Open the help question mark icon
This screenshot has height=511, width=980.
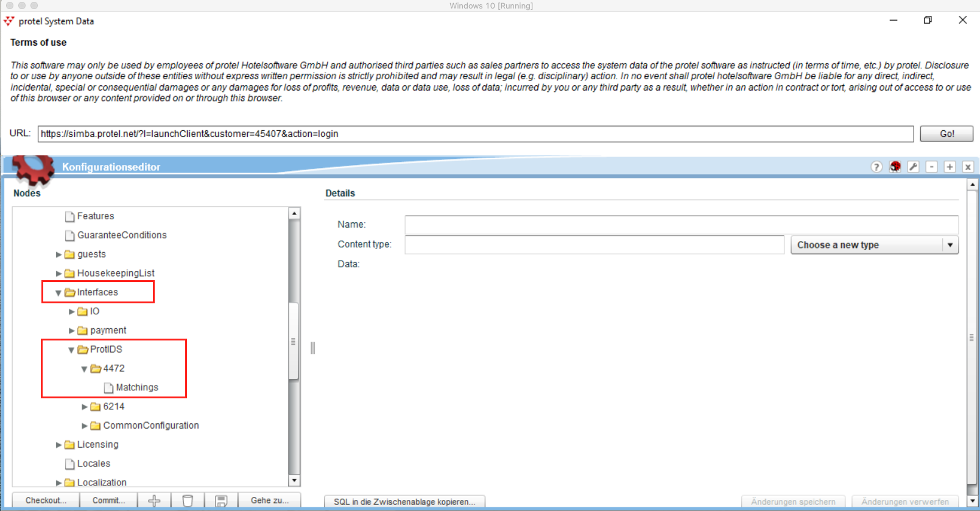(x=876, y=167)
